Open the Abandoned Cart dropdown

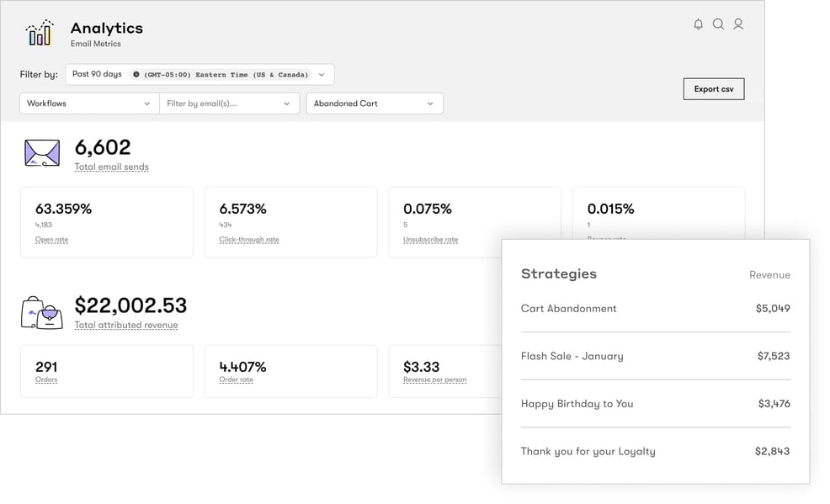(375, 103)
